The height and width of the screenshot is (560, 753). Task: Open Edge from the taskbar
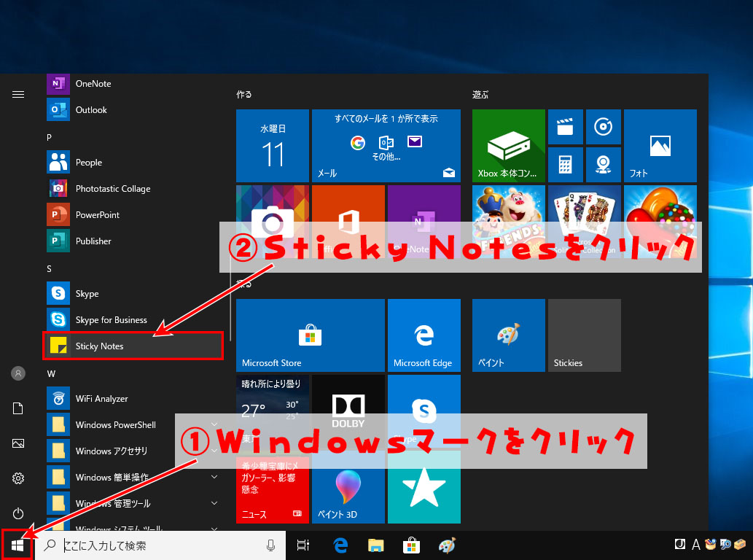click(x=340, y=545)
